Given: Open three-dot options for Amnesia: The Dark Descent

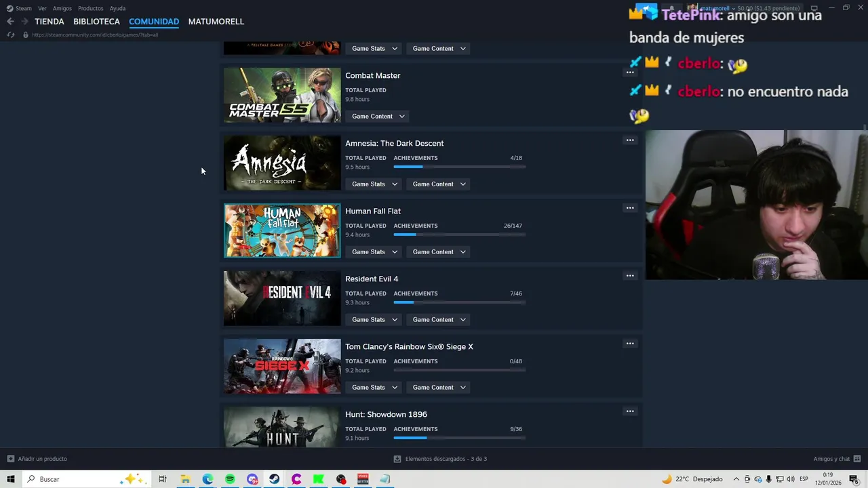Looking at the screenshot, I should tap(630, 140).
